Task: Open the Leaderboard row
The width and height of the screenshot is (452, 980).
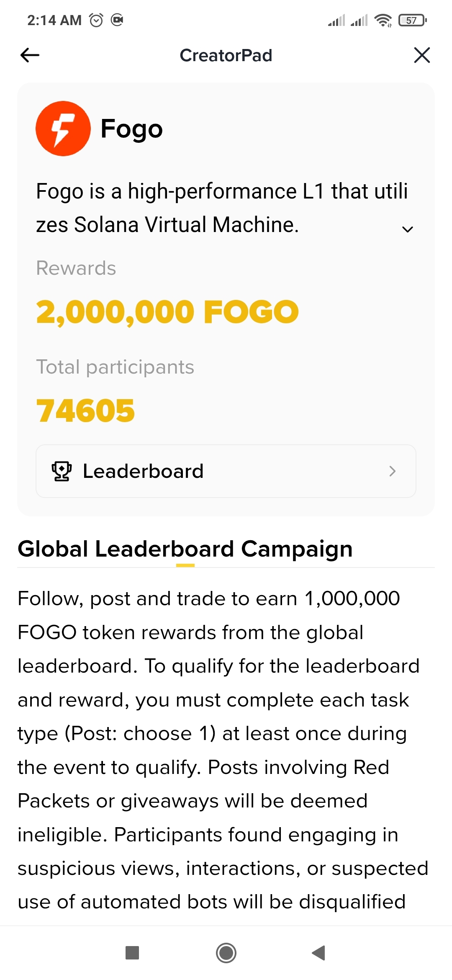Action: tap(226, 471)
